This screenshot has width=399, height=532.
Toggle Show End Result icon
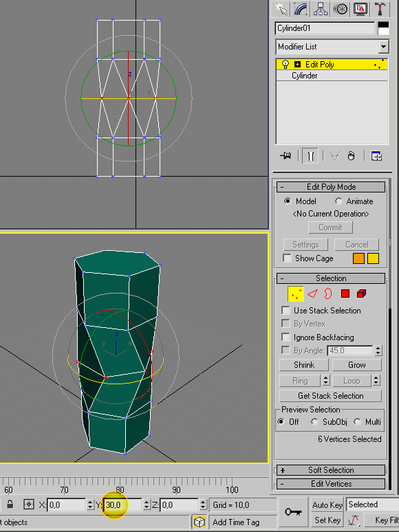pyautogui.click(x=310, y=156)
